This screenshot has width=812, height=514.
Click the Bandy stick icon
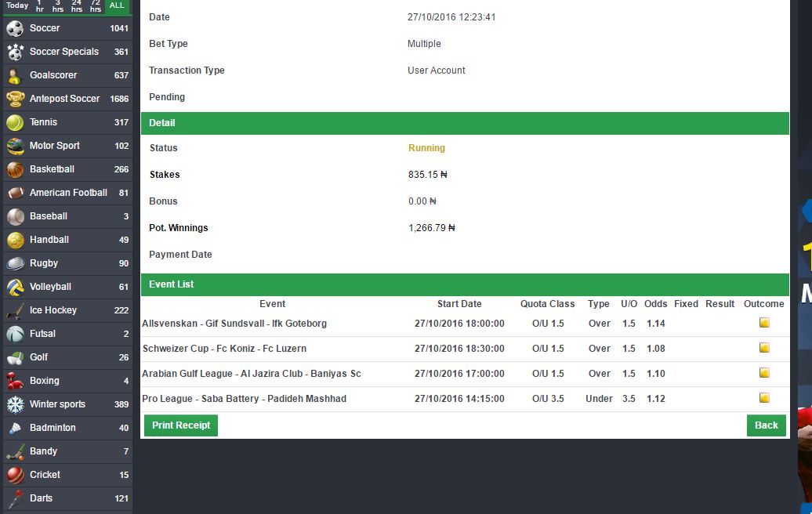point(15,451)
